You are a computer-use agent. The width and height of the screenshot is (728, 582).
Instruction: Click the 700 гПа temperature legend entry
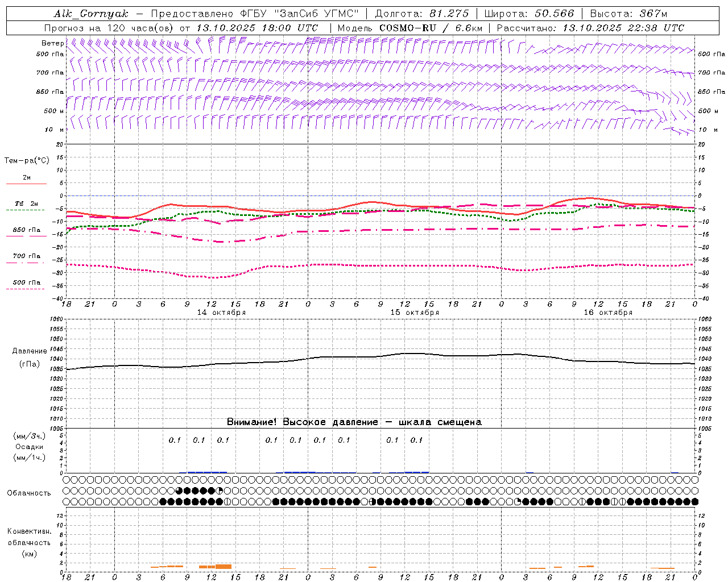click(x=26, y=256)
